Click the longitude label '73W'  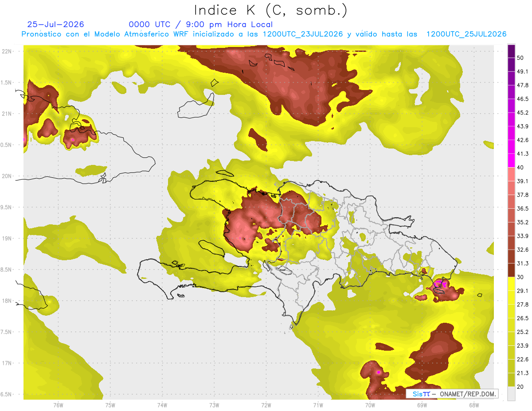pos(214,404)
